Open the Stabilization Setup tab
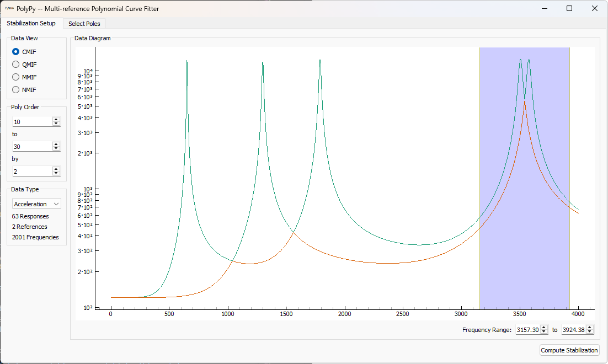 pos(31,24)
